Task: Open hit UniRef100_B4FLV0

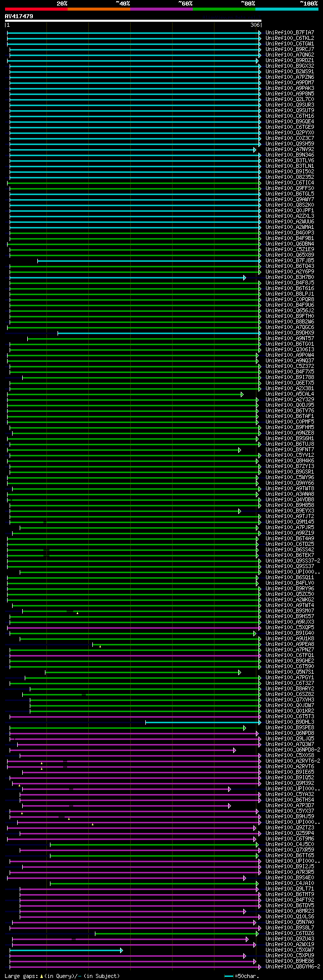Action: [x=290, y=583]
